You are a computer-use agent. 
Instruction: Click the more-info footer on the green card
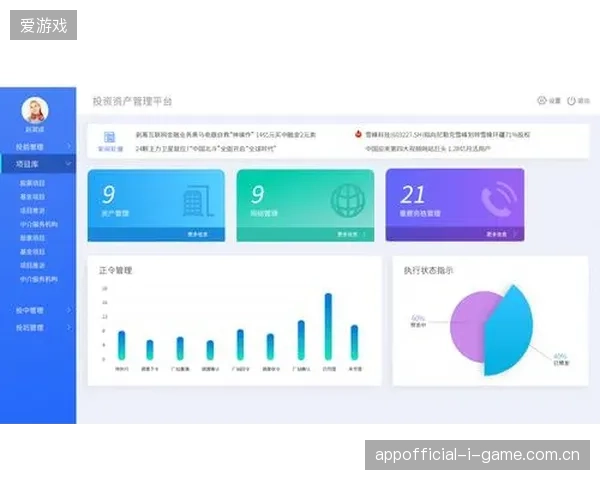[x=305, y=234]
